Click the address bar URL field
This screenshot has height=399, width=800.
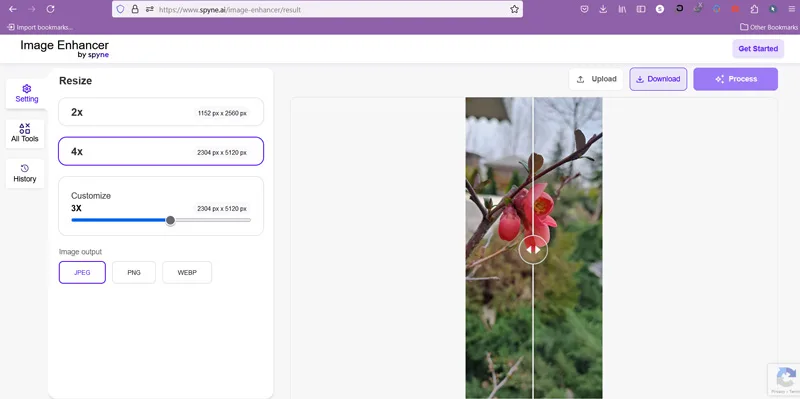pos(316,9)
